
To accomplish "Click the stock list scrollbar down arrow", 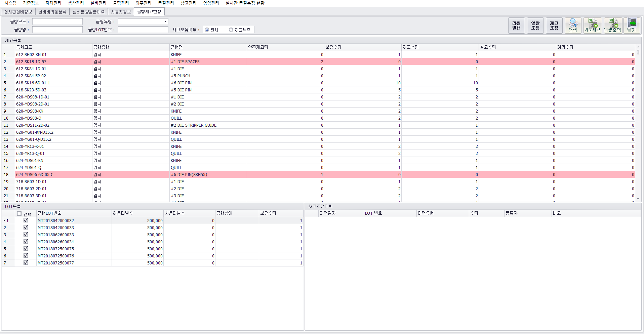I will [638, 199].
